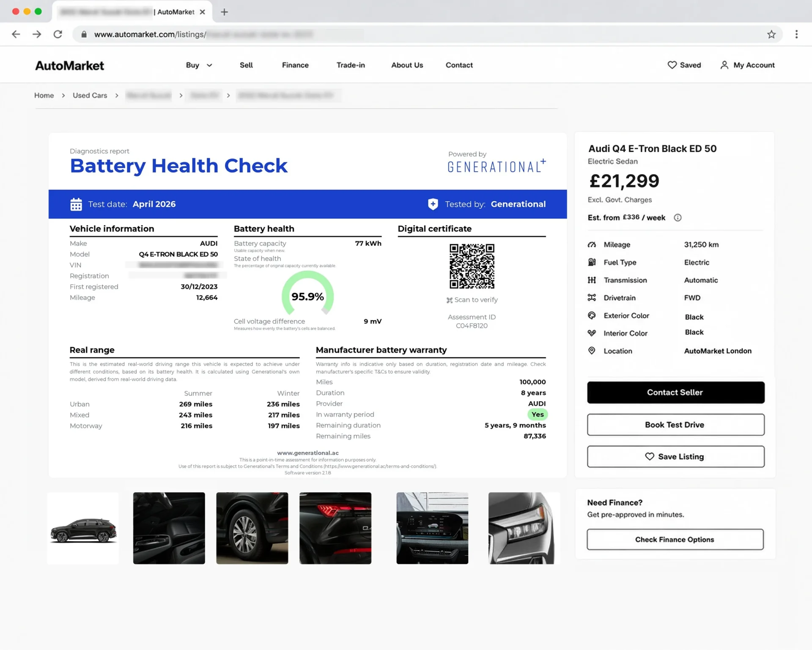Expand the Buy dropdown menu
Viewport: 812px width, 650px height.
pos(199,65)
